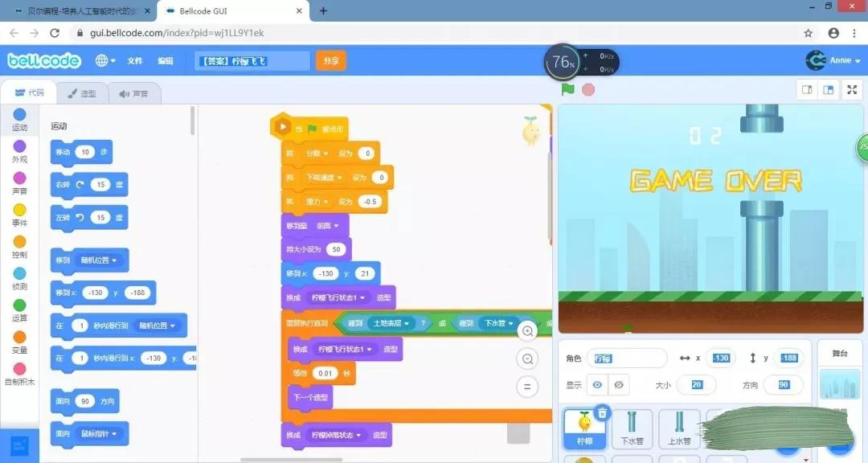
Task: Select the 外观 block category
Action: [x=19, y=152]
